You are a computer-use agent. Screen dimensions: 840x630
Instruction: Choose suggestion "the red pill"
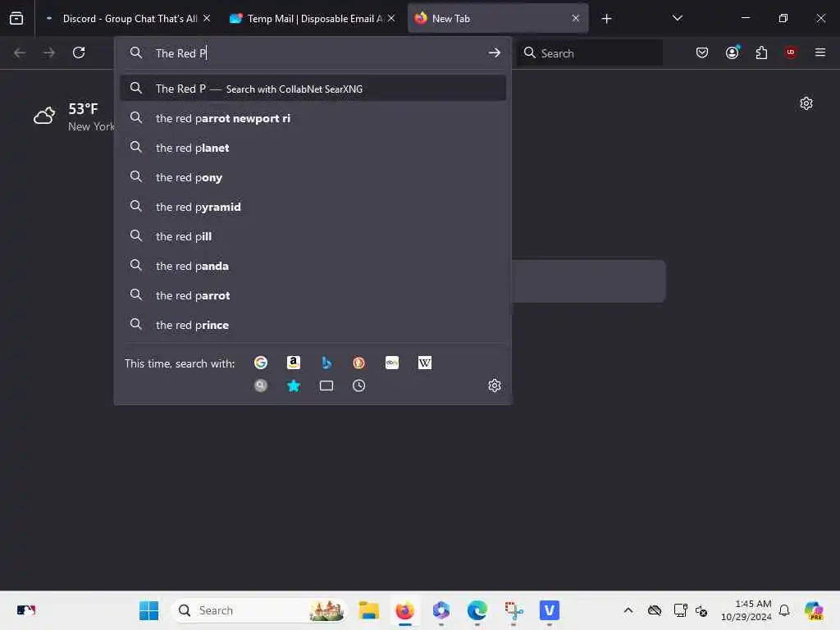(x=313, y=236)
